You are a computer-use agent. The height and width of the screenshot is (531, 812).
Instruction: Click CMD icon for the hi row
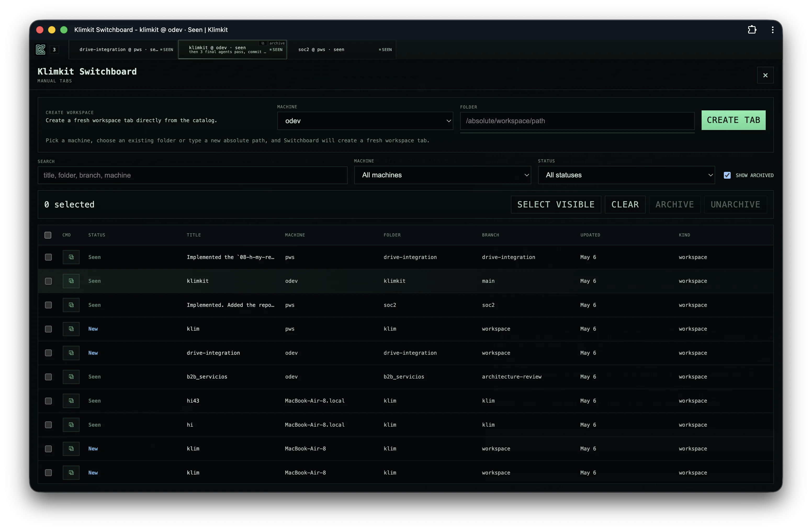coord(71,425)
